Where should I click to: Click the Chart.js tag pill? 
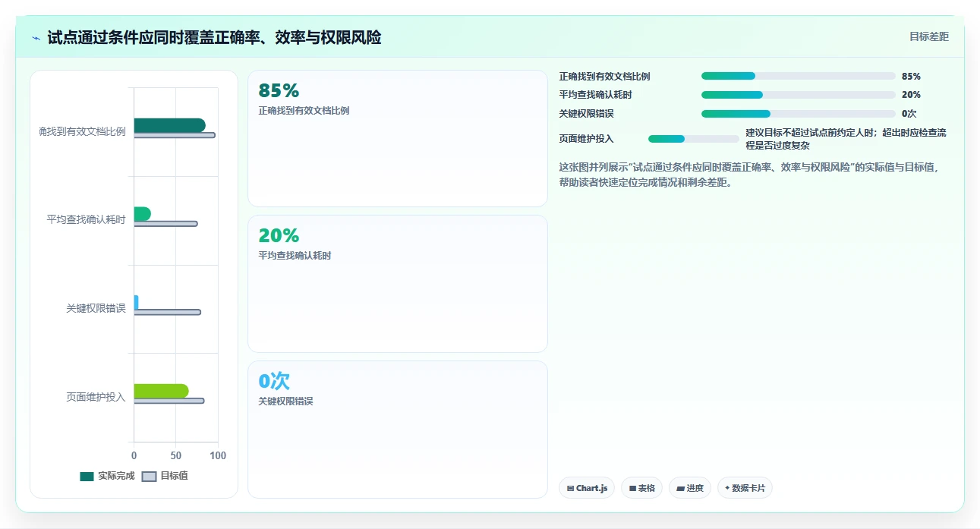[x=587, y=488]
